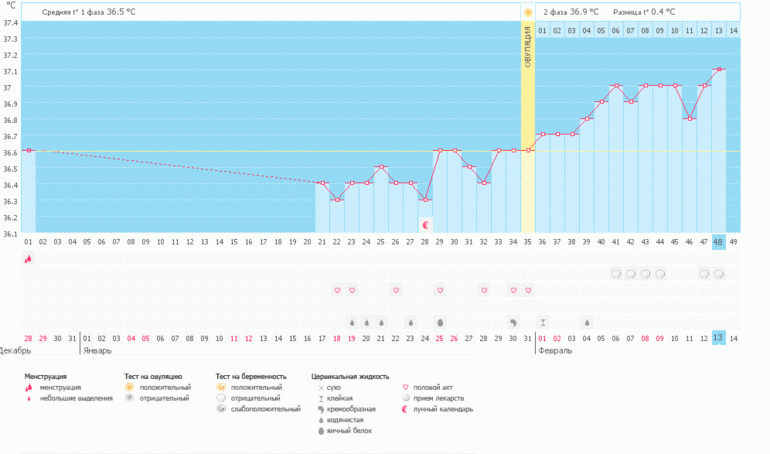
Task: Click legend icon next to 'яичный белок'
Action: click(321, 430)
